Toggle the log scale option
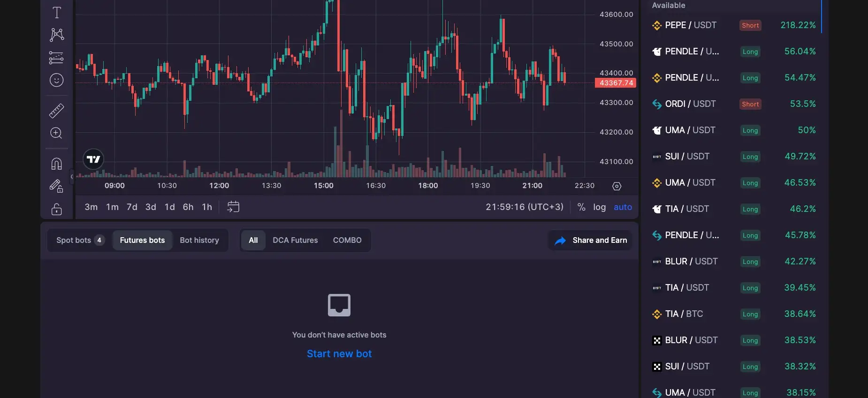Viewport: 868px width, 398px height. tap(599, 207)
